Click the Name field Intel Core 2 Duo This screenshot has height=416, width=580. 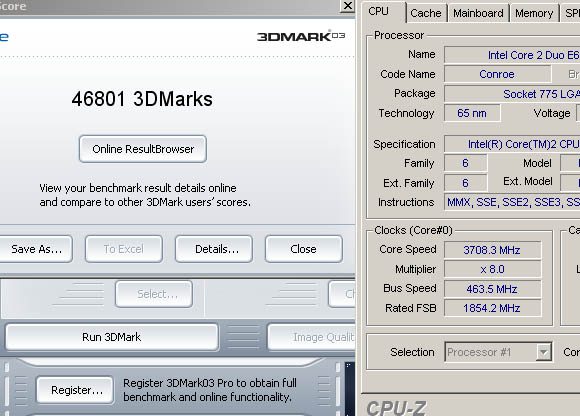pos(512,55)
